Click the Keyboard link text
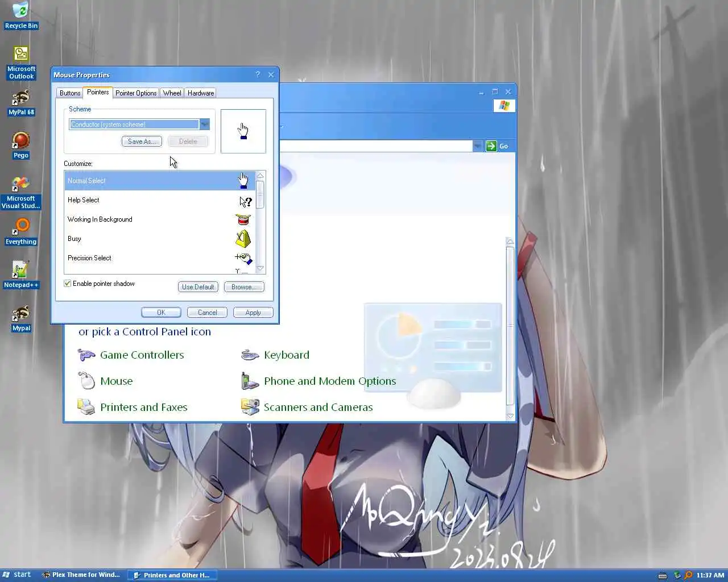728x582 pixels. point(287,355)
